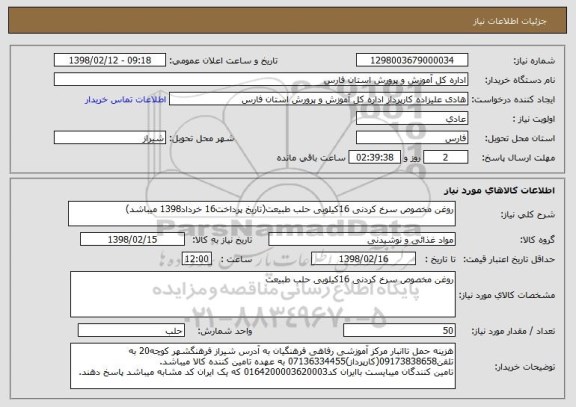
Task: Click the label گروه کالا
Action: [537, 240]
